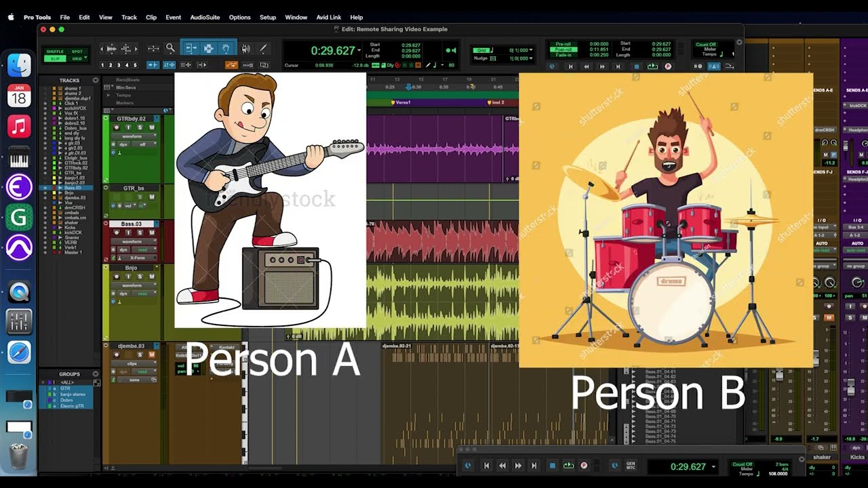Toggle Link Timeline and Edit Selection
The width and height of the screenshot is (868, 488).
[169, 65]
